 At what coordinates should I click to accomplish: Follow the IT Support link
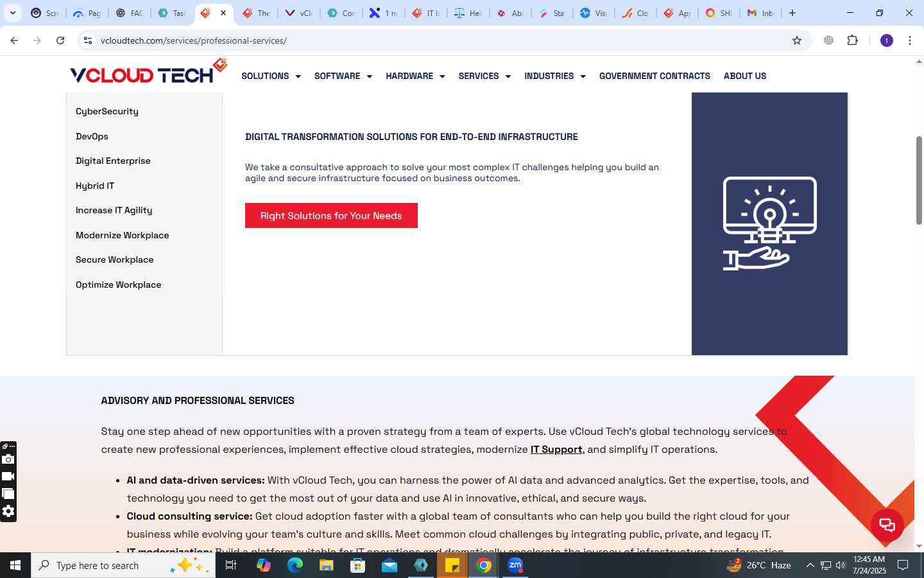[556, 450]
